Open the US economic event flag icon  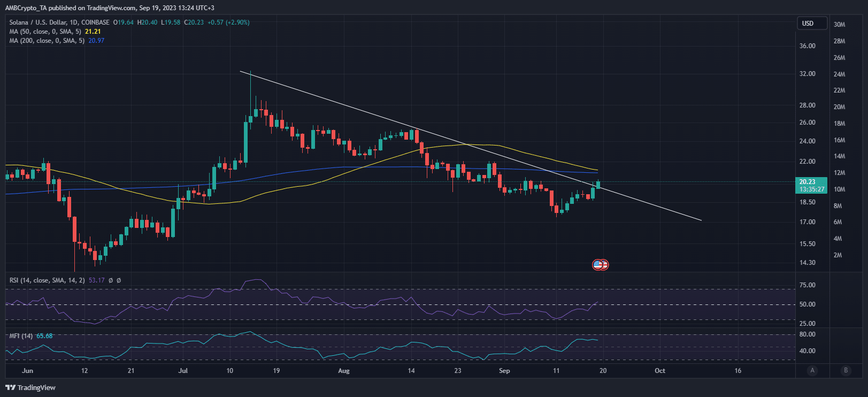click(x=597, y=264)
